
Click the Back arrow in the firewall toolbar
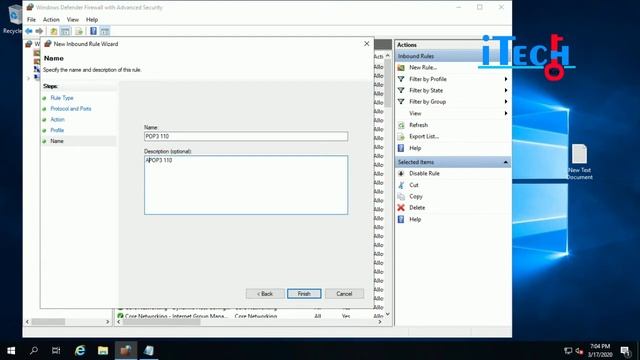pos(29,31)
